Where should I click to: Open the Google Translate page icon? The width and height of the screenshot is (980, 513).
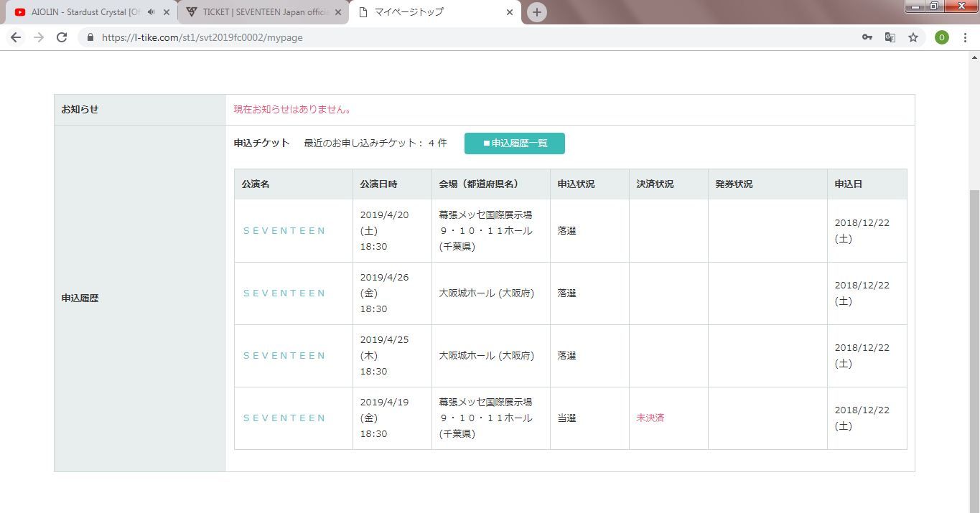pyautogui.click(x=890, y=37)
